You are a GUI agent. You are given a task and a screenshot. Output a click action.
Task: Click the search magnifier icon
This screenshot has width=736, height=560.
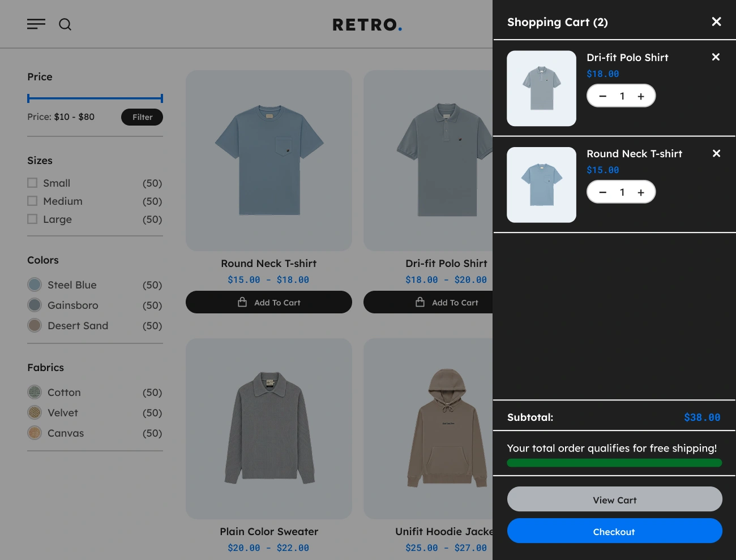point(65,24)
